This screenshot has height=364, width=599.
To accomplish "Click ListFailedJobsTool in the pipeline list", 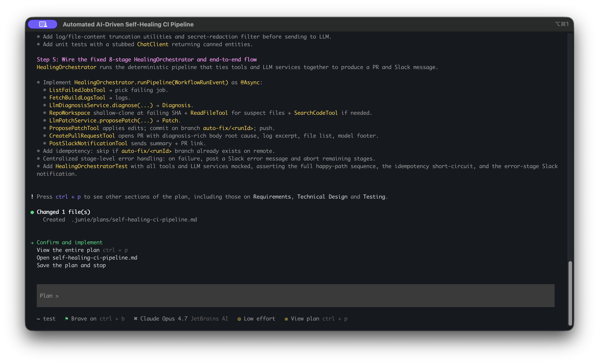I will [77, 90].
